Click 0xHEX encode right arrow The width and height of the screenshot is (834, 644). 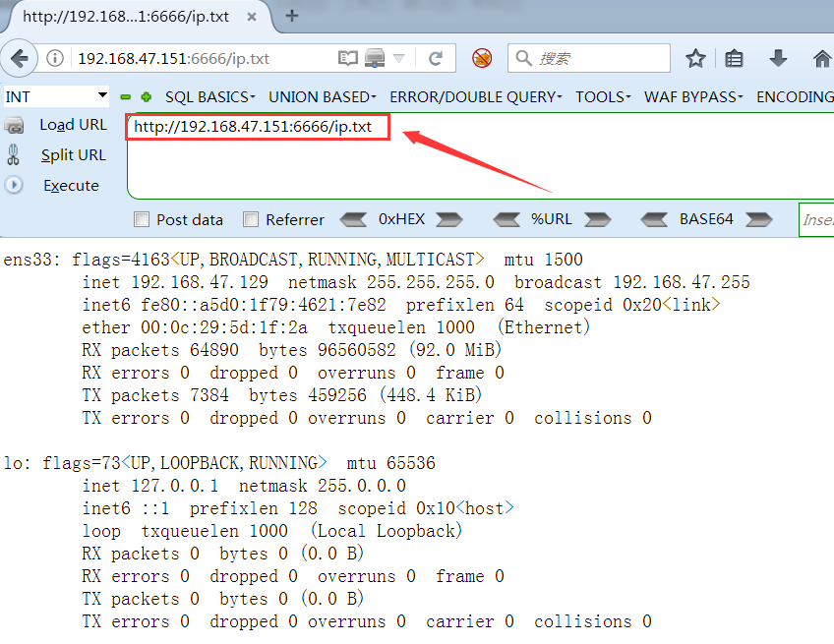tap(449, 219)
